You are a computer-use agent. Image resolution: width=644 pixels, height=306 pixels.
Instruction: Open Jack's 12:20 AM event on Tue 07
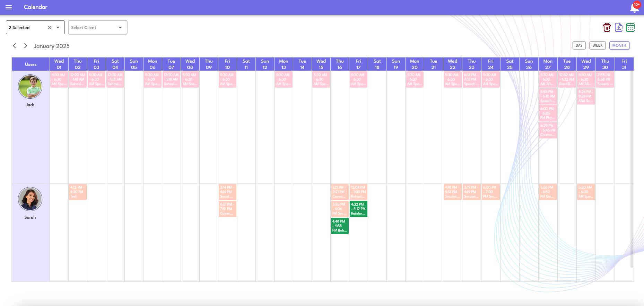(x=171, y=79)
